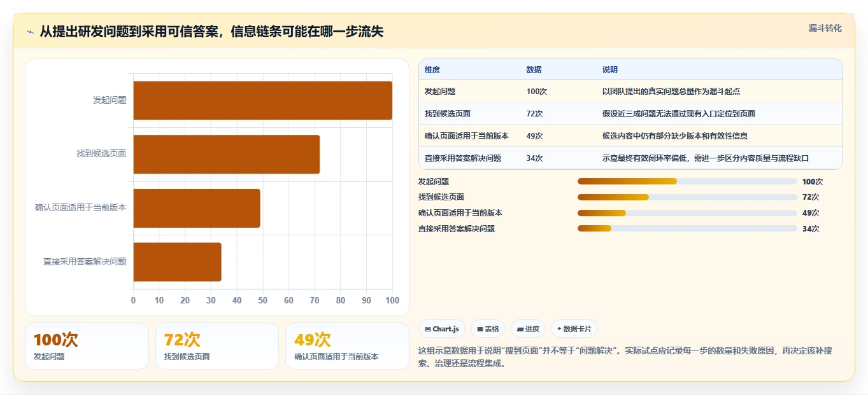
Task: Click the 34次 cell in the table
Action: click(x=534, y=158)
